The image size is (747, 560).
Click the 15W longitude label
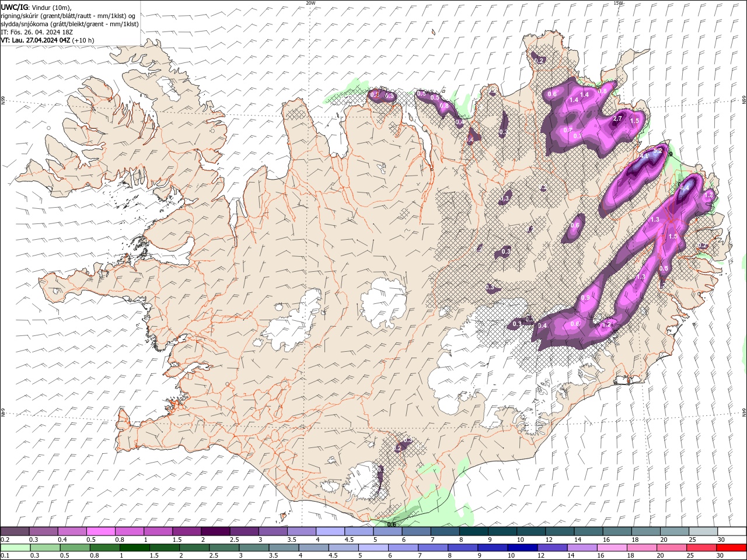pyautogui.click(x=618, y=2)
